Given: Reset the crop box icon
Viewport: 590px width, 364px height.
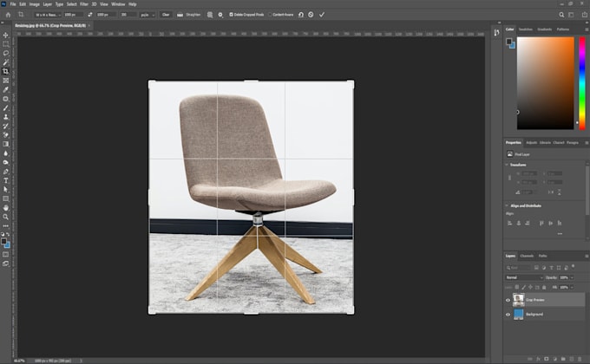Looking at the screenshot, I should click(x=301, y=15).
